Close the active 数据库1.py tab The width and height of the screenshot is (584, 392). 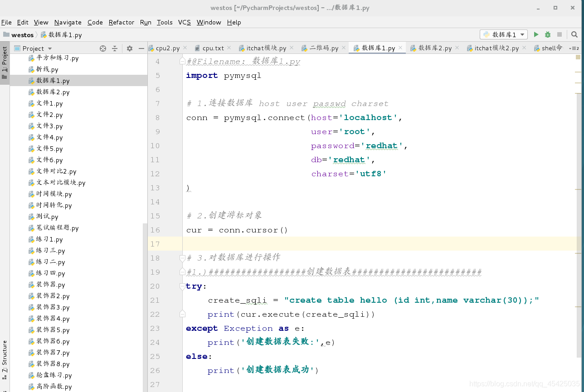pos(400,48)
